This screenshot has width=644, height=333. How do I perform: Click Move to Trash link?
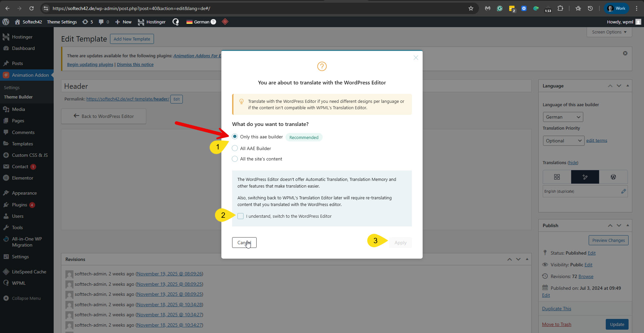pos(556,324)
